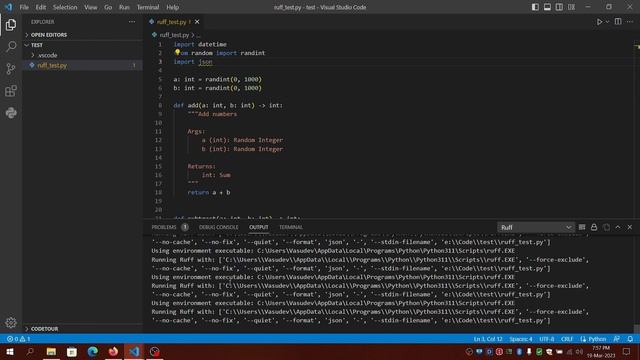Clear the output panel
640x360 pixels.
click(582, 227)
